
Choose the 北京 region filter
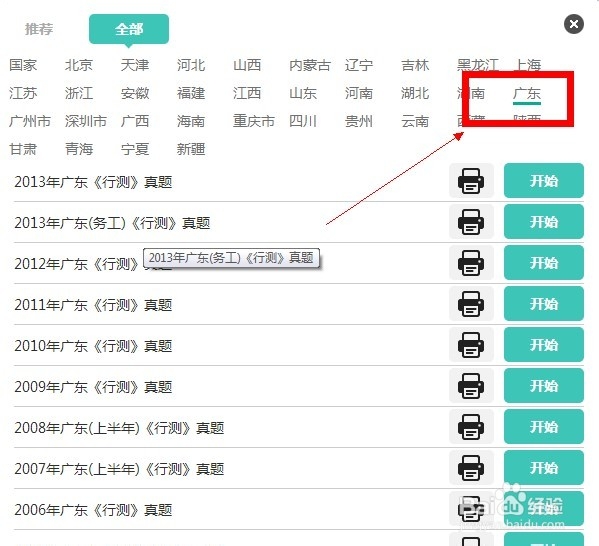[79, 65]
